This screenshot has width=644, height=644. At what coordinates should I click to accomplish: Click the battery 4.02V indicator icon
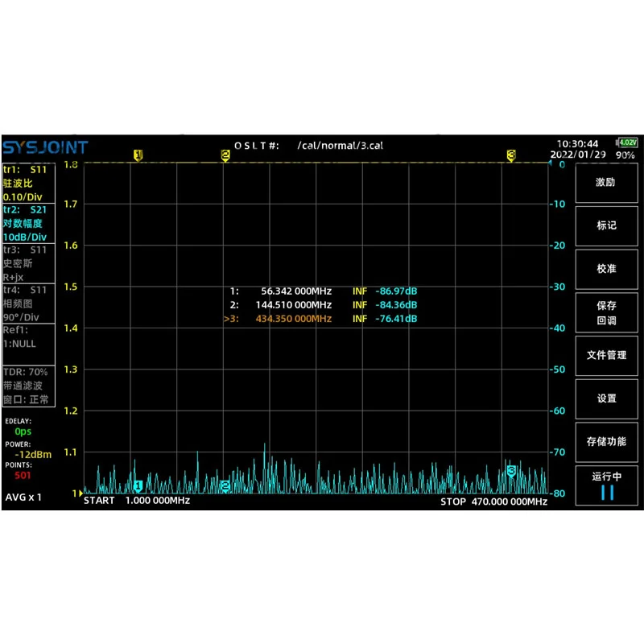coord(627,142)
